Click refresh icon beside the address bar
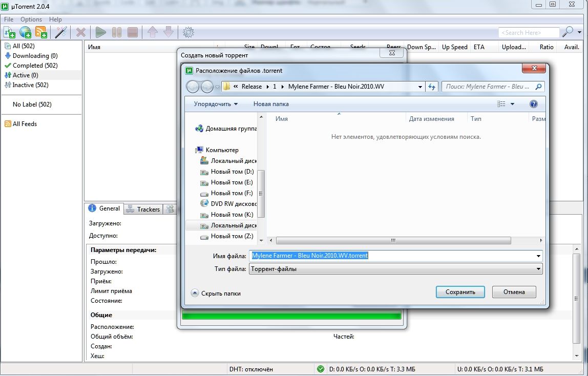 click(432, 87)
